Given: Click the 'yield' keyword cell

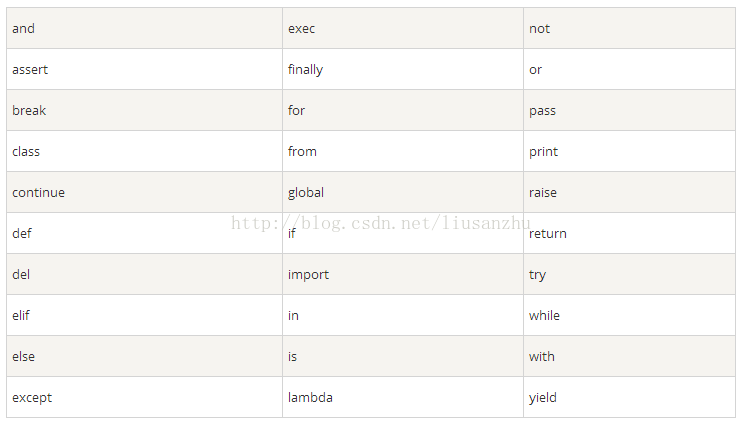Looking at the screenshot, I should click(x=542, y=398).
